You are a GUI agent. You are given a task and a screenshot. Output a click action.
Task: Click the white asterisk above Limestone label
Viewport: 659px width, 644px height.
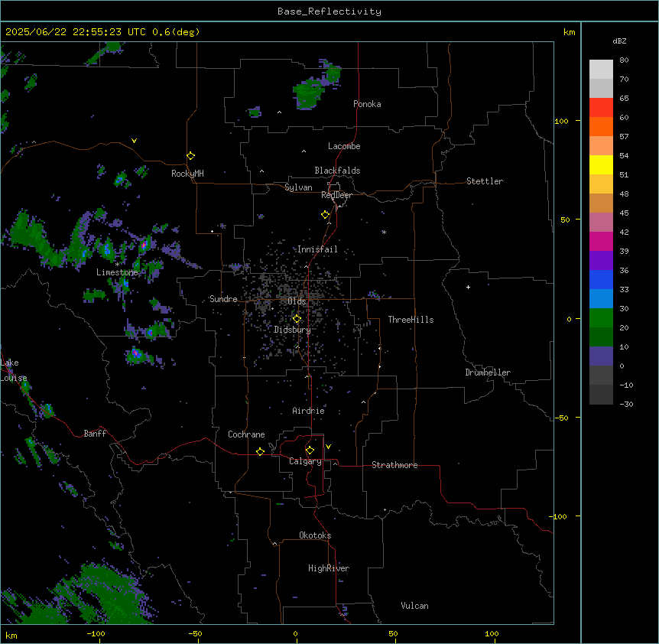coord(117,264)
